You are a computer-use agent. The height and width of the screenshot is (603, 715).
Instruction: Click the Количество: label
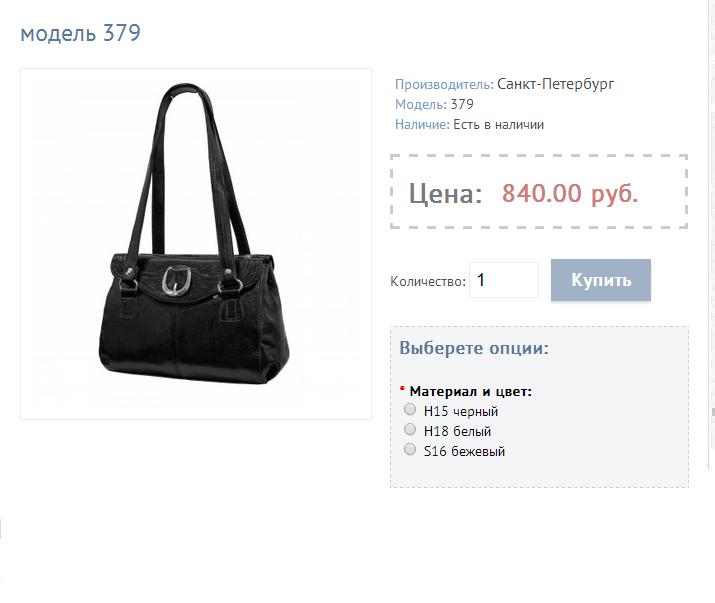(x=428, y=281)
